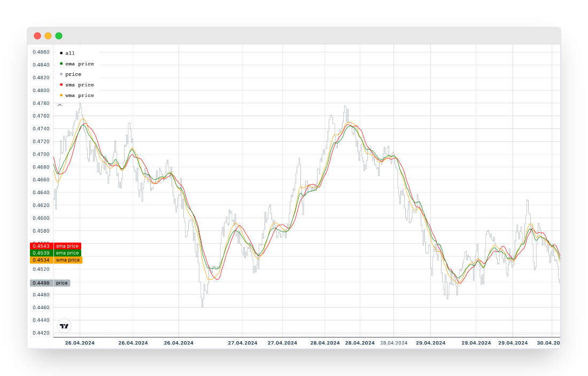Click the red sma price legend dot

point(61,85)
